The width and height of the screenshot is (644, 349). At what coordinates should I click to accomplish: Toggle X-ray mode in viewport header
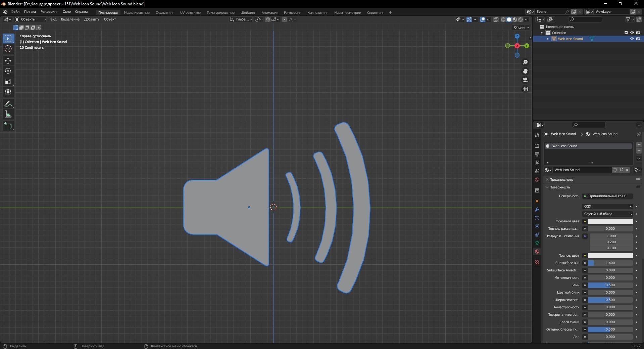coord(496,19)
